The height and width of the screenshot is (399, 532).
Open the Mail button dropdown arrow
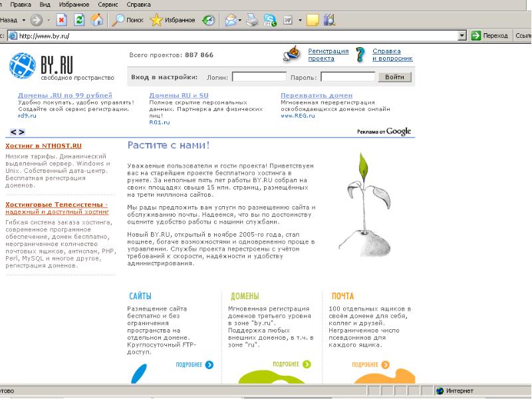click(240, 20)
